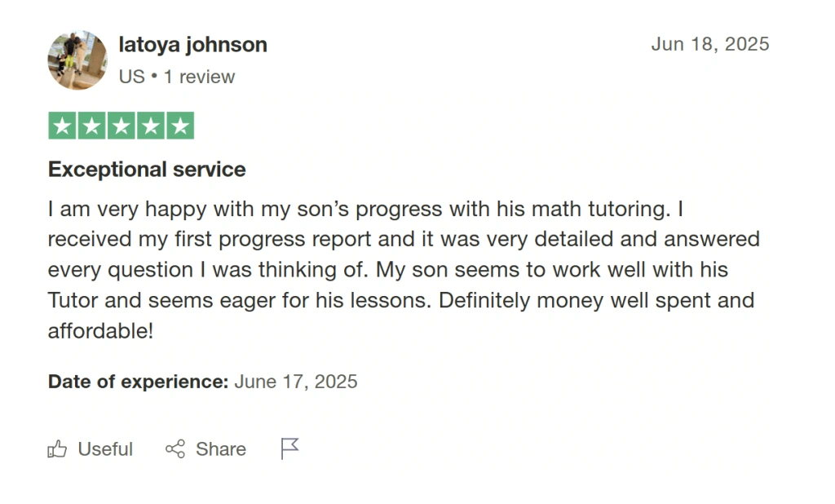Click the "US" country label
Viewport: 835px width, 504px height.
pyautogui.click(x=131, y=77)
